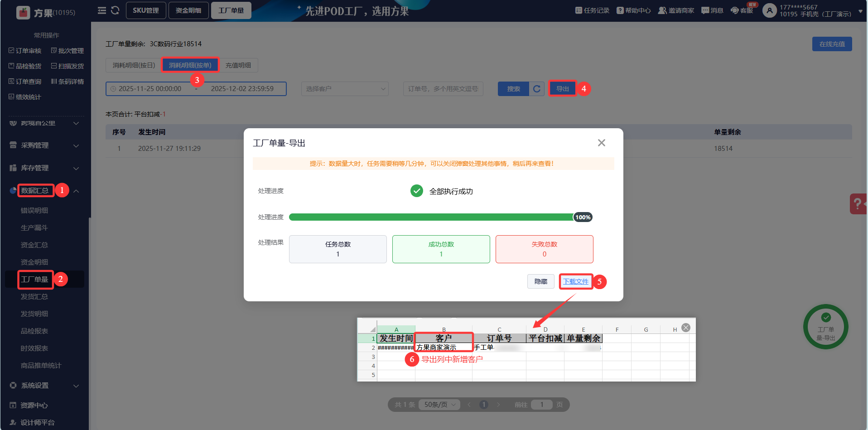Screen dimensions: 868x430
Task: Click the start date 2025-11-25 field
Action: (150, 89)
